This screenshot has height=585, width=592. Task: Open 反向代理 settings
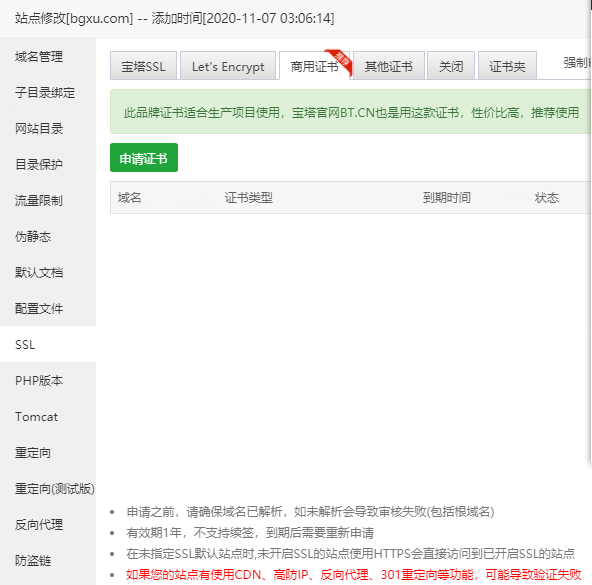pyautogui.click(x=39, y=525)
